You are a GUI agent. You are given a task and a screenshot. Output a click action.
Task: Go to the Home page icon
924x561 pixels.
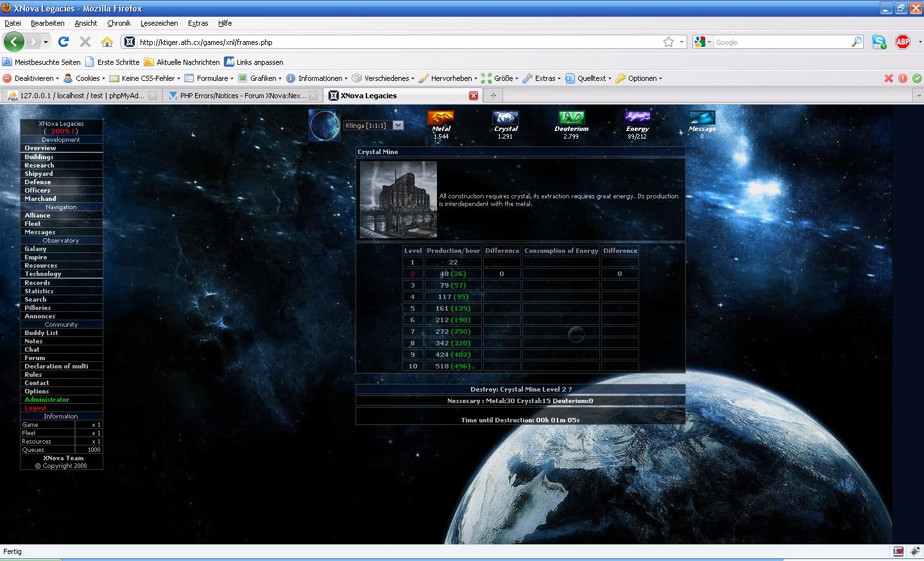pyautogui.click(x=107, y=42)
